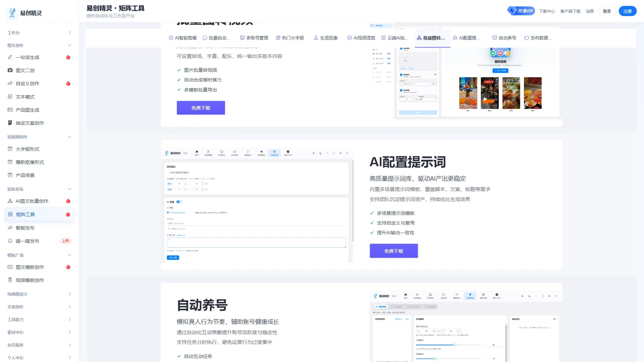Click the AI智能剪辑 tab icon
This screenshot has width=644, height=362.
click(x=171, y=38)
